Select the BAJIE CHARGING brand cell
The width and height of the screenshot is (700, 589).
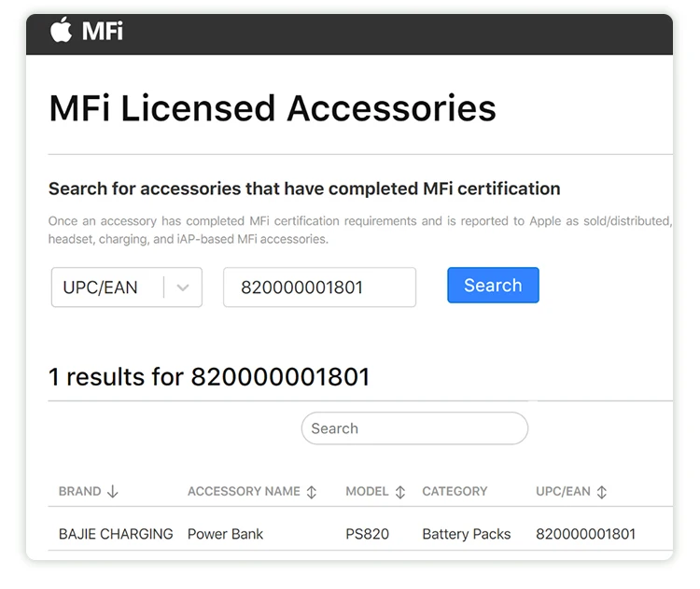coord(116,534)
